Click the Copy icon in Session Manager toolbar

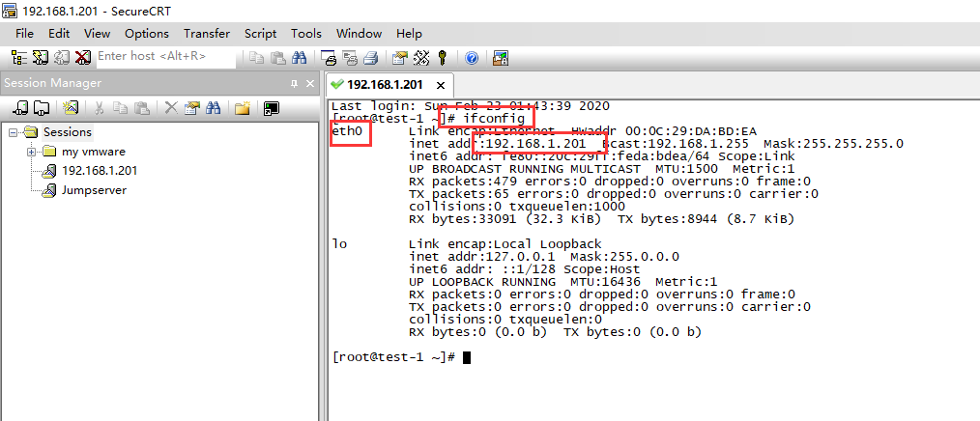pyautogui.click(x=120, y=108)
